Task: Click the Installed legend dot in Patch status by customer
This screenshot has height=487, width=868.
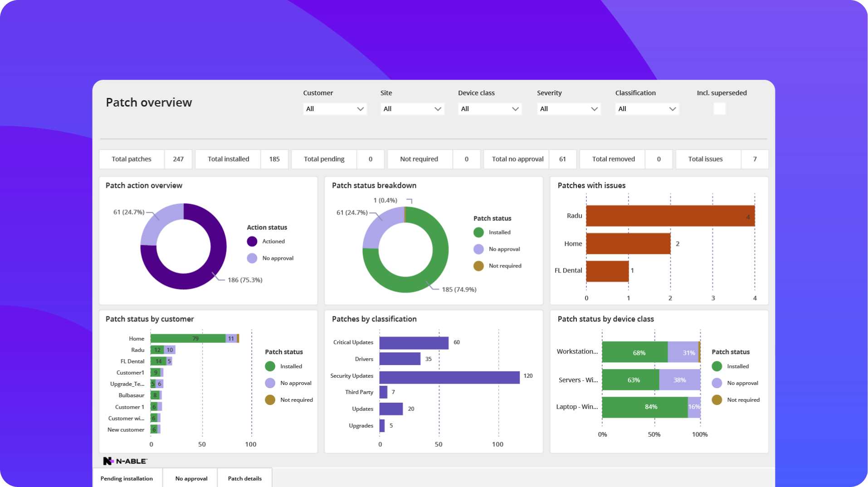Action: 270,366
